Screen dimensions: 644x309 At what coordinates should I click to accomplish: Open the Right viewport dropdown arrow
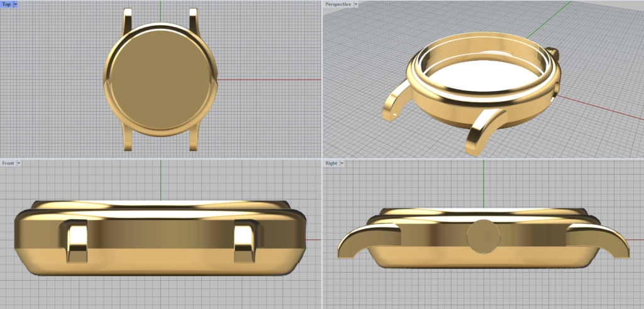pyautogui.click(x=343, y=163)
